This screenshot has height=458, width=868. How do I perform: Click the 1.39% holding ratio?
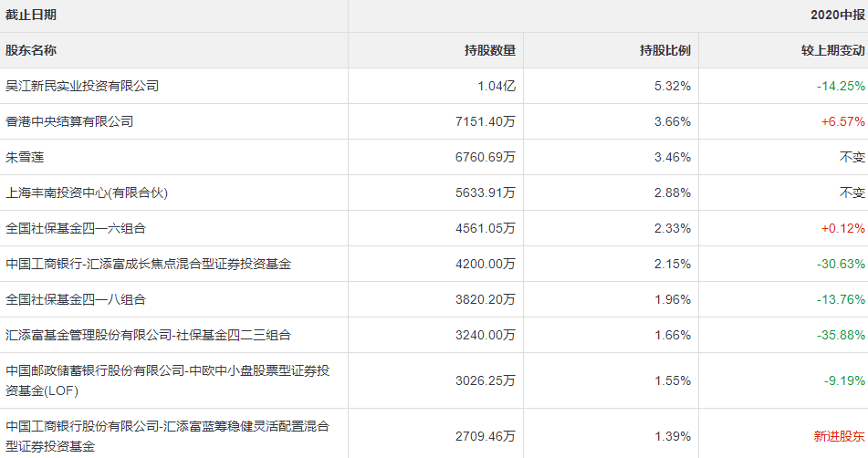pyautogui.click(x=673, y=436)
